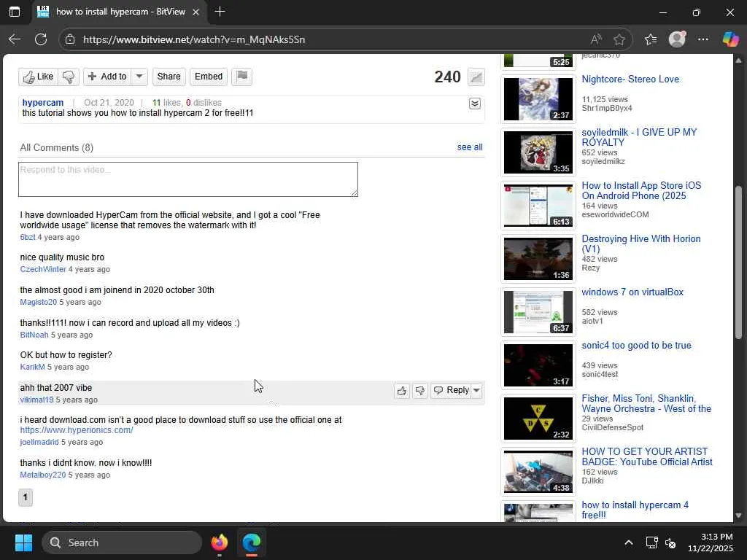Click see all comments link
Image resolution: width=747 pixels, height=560 pixels.
pos(470,147)
